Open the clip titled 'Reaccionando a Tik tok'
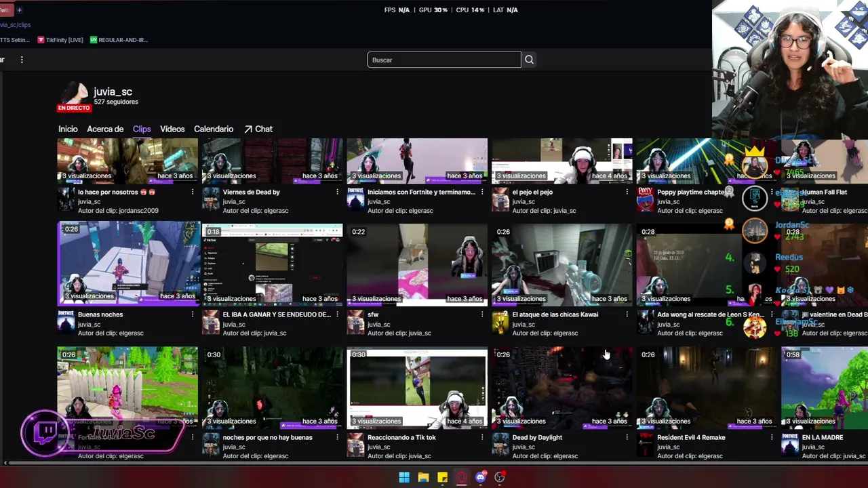Viewport: 868px width, 488px height. (401, 437)
